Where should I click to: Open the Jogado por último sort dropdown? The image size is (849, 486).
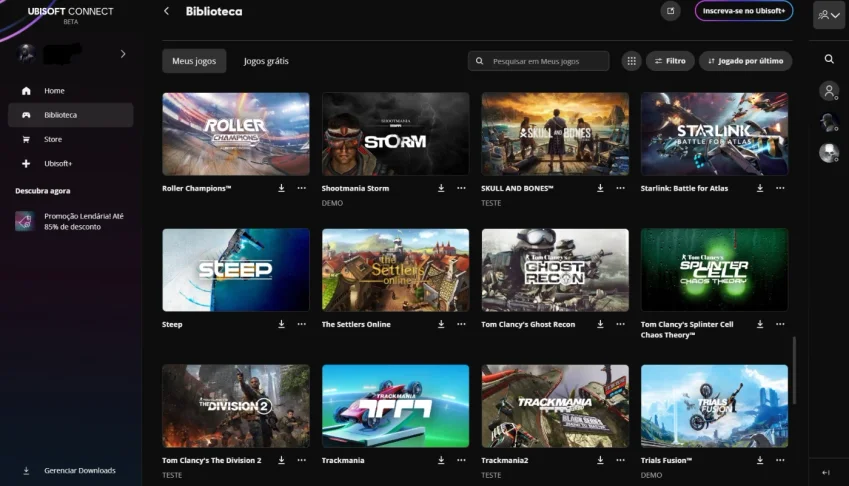(746, 61)
